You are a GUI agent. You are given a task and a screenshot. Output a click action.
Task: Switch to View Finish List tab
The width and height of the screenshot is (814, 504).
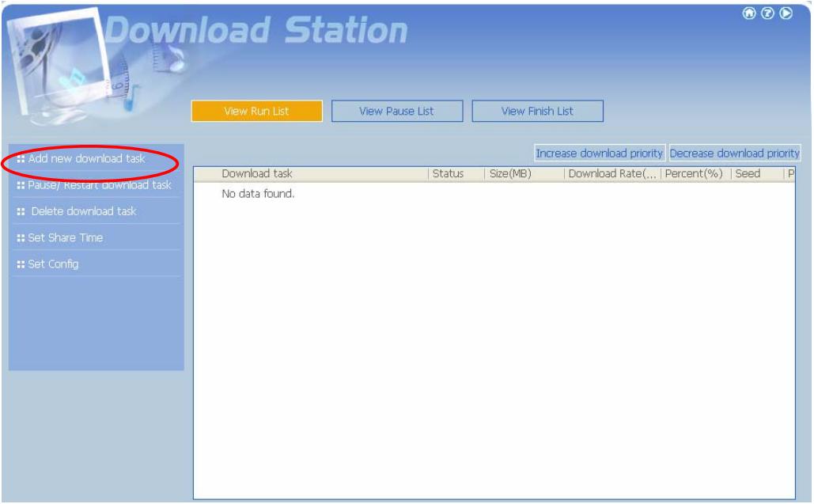[537, 111]
